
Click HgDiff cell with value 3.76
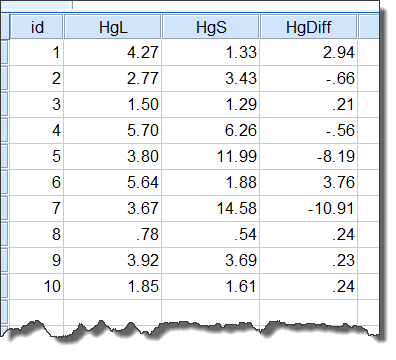pos(309,182)
